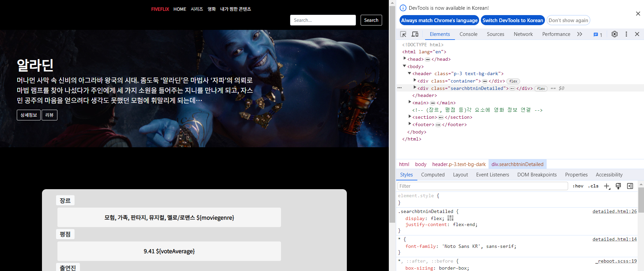This screenshot has height=271, width=644.
Task: Click Don't show again button
Action: tap(568, 20)
